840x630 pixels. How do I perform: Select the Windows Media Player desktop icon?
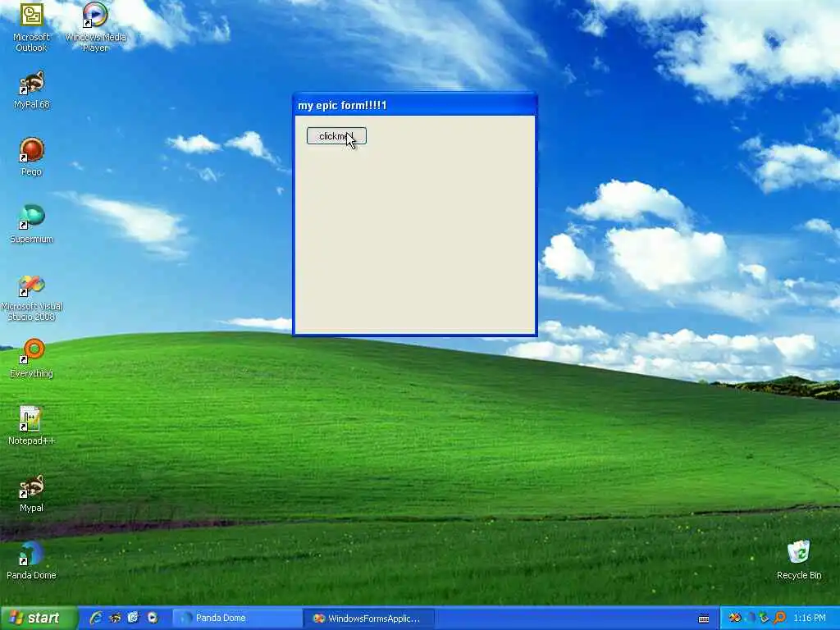(95, 28)
